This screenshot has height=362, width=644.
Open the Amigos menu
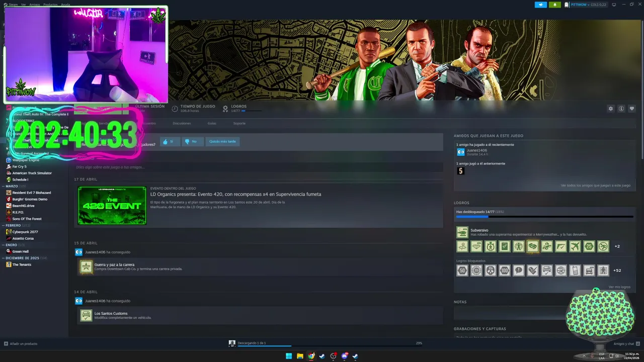[x=35, y=4]
